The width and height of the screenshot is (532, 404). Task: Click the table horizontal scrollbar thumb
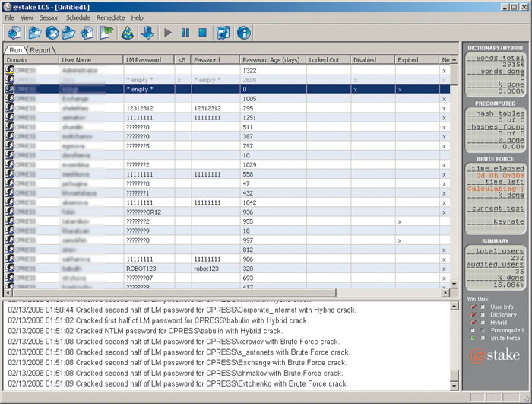point(174,292)
